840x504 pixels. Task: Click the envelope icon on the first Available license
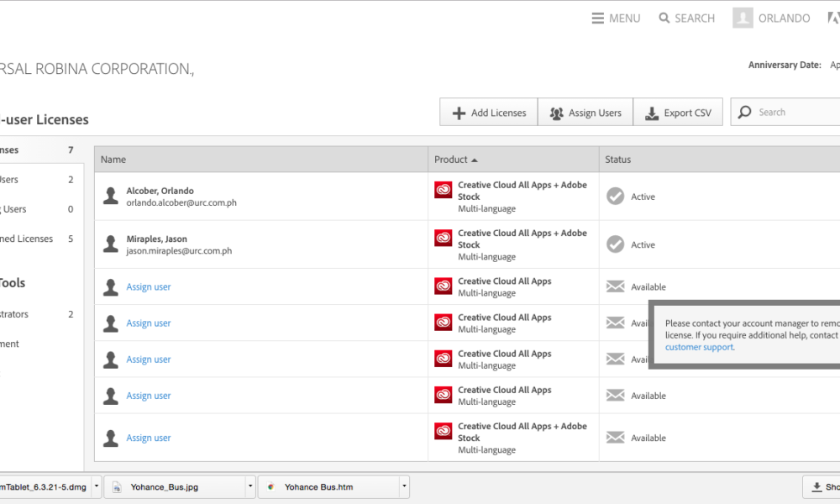coord(616,286)
